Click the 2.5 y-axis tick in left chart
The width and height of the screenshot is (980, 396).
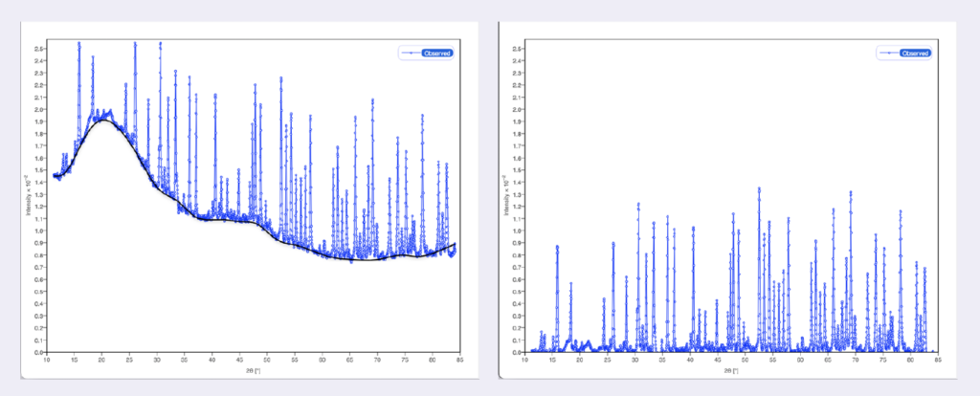click(38, 48)
